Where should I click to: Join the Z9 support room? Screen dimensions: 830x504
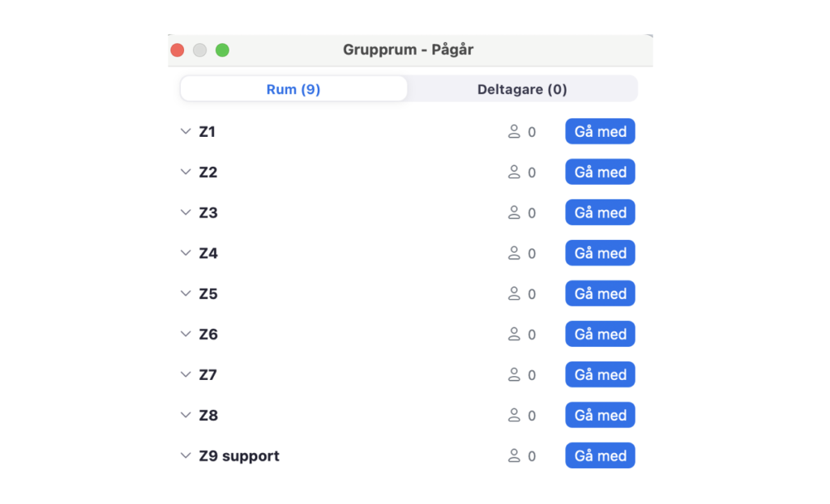coord(600,455)
